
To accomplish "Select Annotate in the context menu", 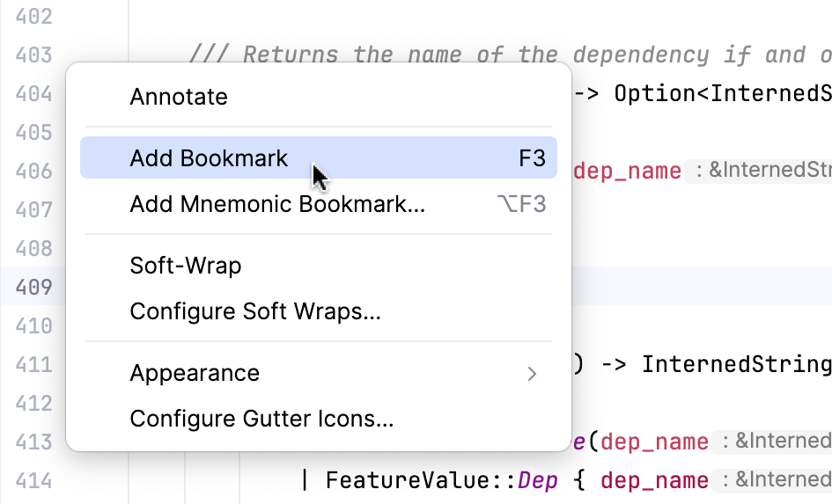I will [179, 97].
